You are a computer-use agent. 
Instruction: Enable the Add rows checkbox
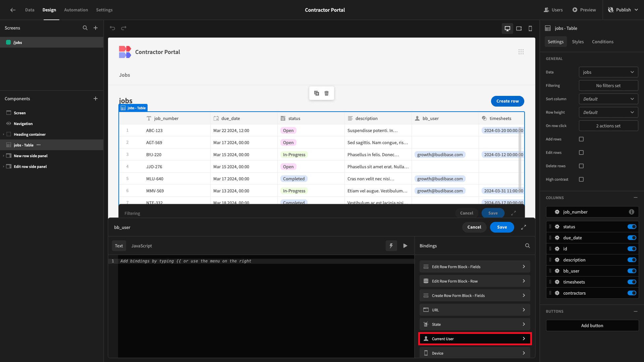coord(581,139)
